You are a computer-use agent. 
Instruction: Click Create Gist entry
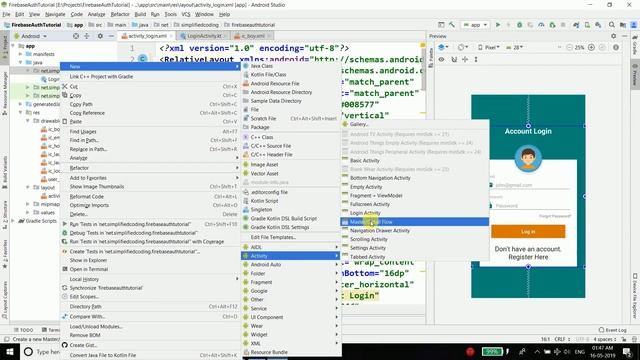[x=150, y=345]
